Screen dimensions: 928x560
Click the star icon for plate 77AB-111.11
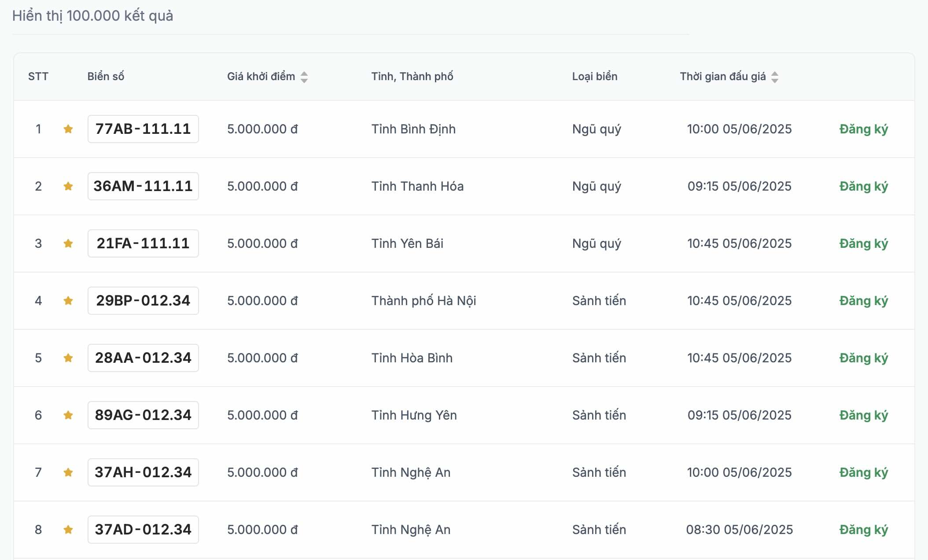click(x=68, y=129)
